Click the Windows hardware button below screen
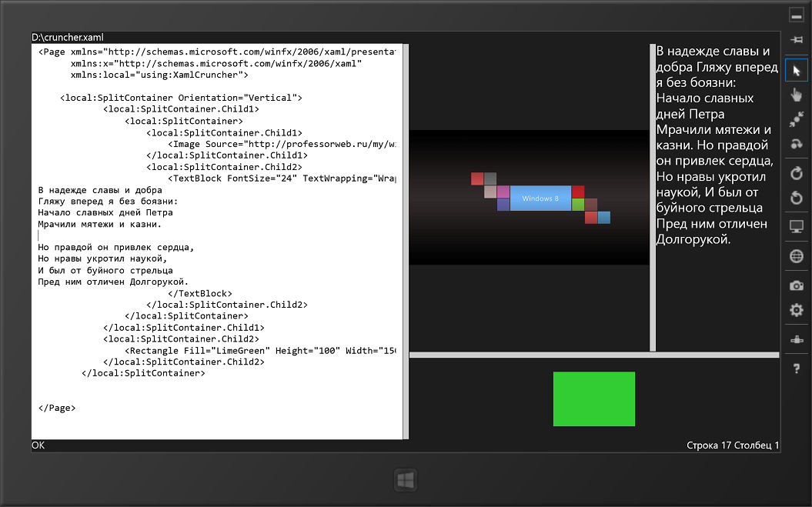 tap(406, 481)
